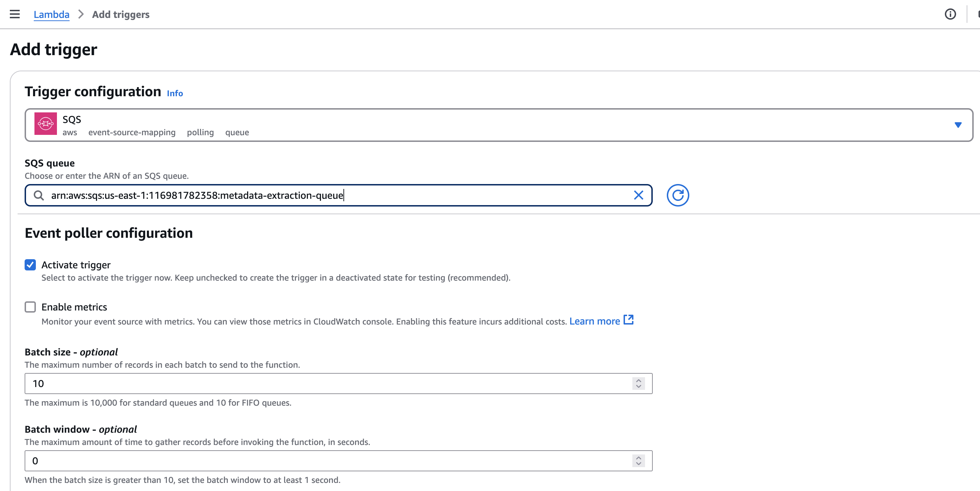This screenshot has width=980, height=491.
Task: Open the Learn more link about metrics
Action: tap(594, 321)
